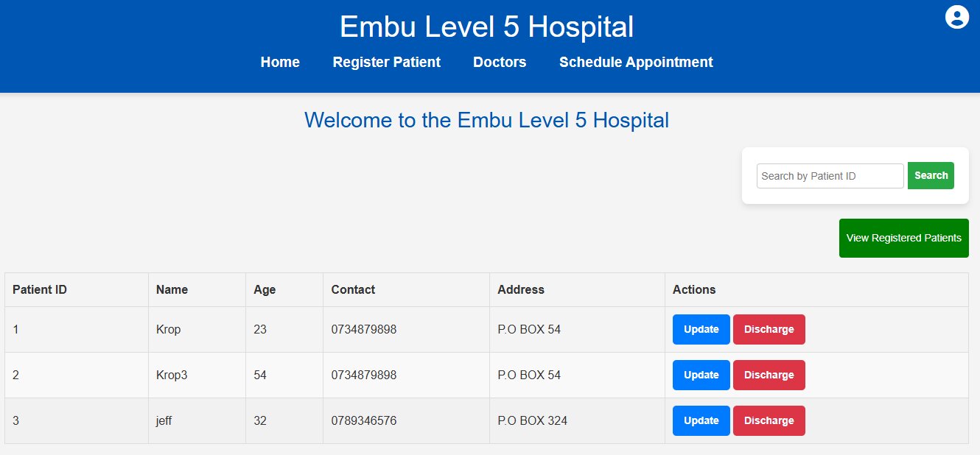Update patient Krop3's record
This screenshot has height=455, width=980.
pos(701,375)
